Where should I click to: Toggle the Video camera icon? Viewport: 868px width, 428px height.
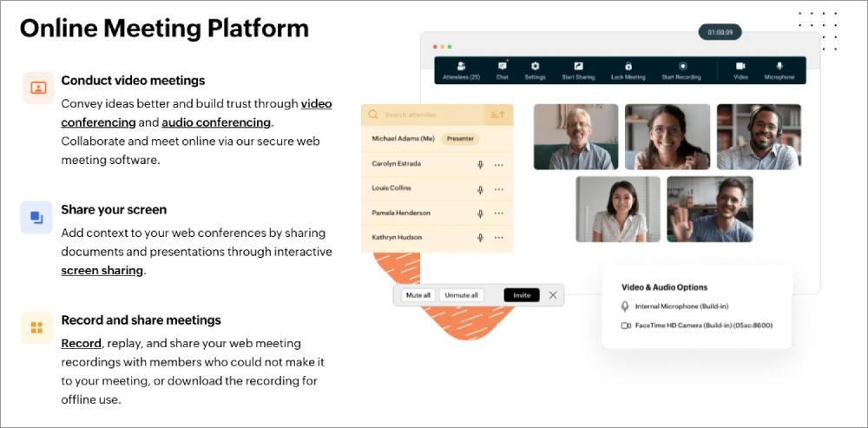(x=740, y=66)
